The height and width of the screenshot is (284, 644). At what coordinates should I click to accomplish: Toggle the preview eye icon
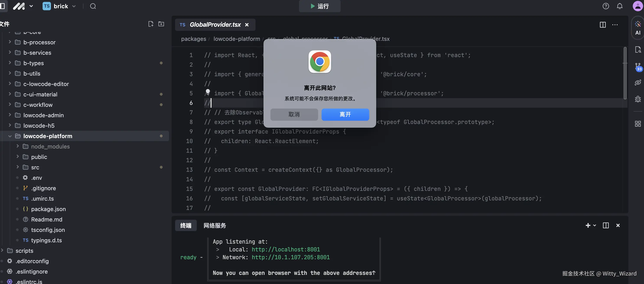click(x=638, y=82)
